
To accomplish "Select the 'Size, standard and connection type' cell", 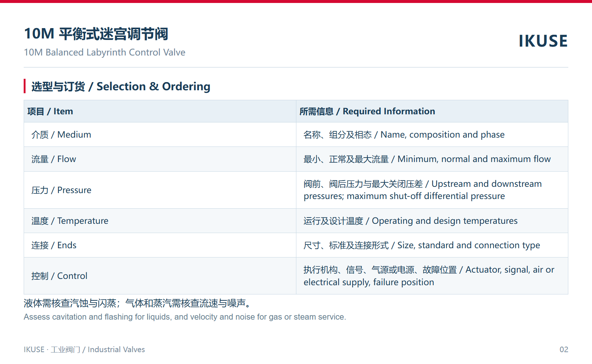I will tap(432, 245).
